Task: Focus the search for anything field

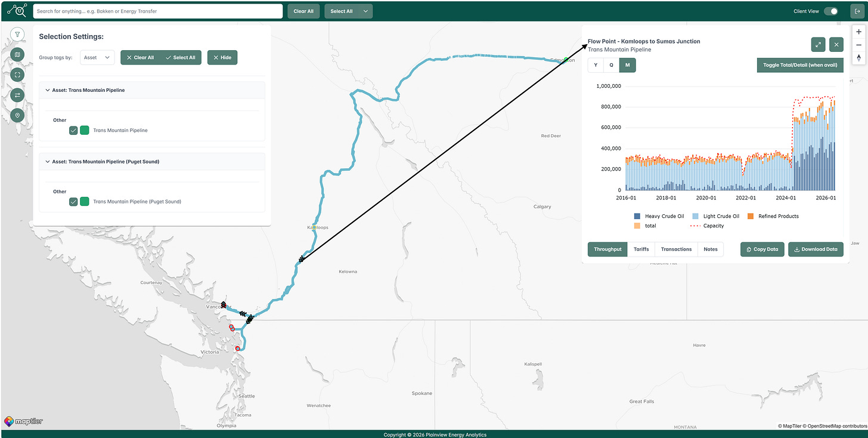Action: pos(158,11)
